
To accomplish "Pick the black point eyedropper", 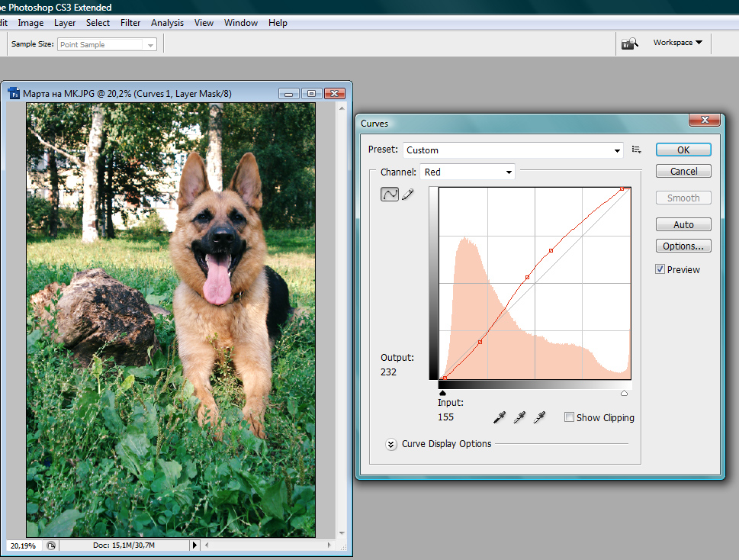I will 499,417.
